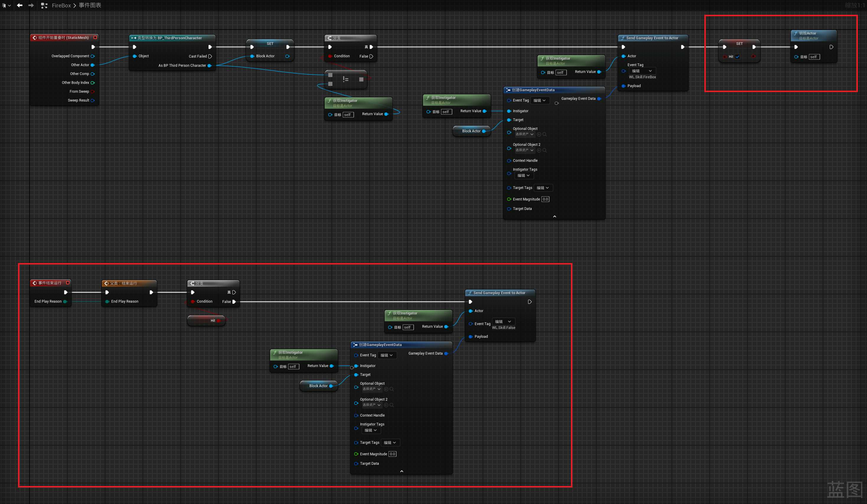Viewport: 867px width, 504px height.
Task: Click the not-equal comparison node icon
Action: pos(346,79)
